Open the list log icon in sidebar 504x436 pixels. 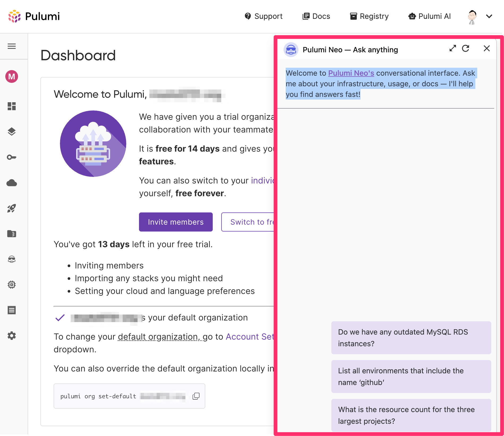(12, 310)
